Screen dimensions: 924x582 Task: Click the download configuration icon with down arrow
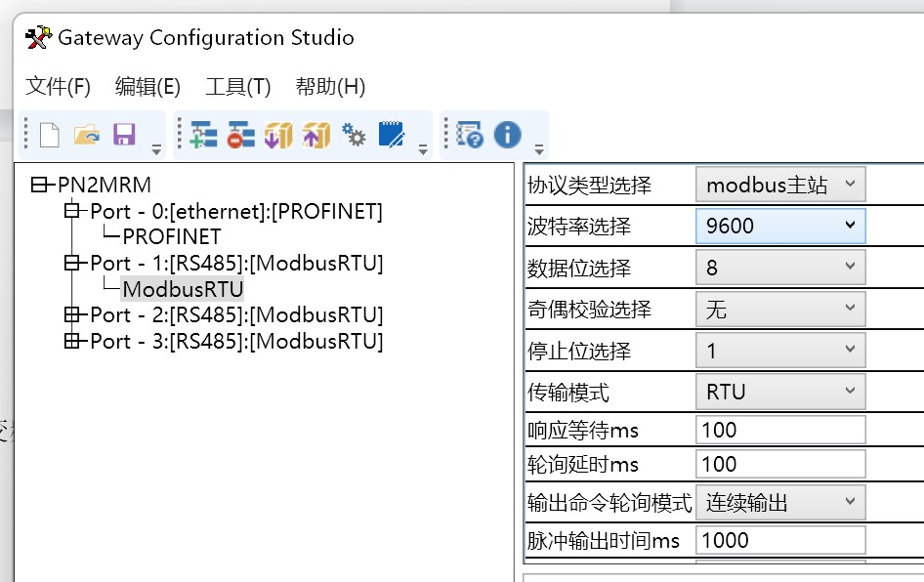click(x=278, y=135)
